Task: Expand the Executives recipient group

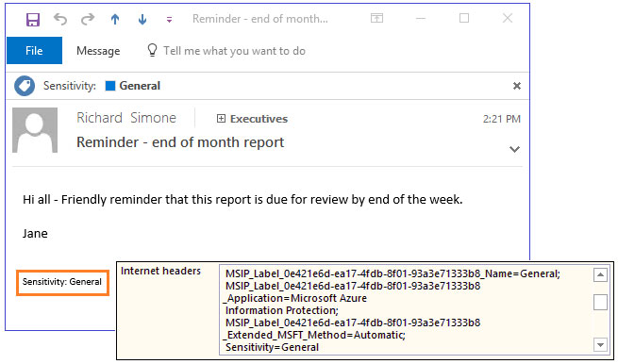Action: tap(221, 119)
